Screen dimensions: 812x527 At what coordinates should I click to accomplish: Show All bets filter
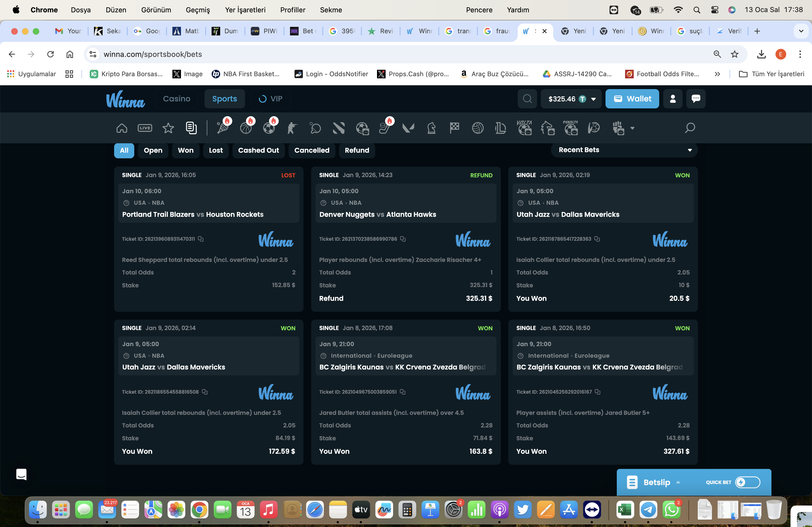coord(124,150)
